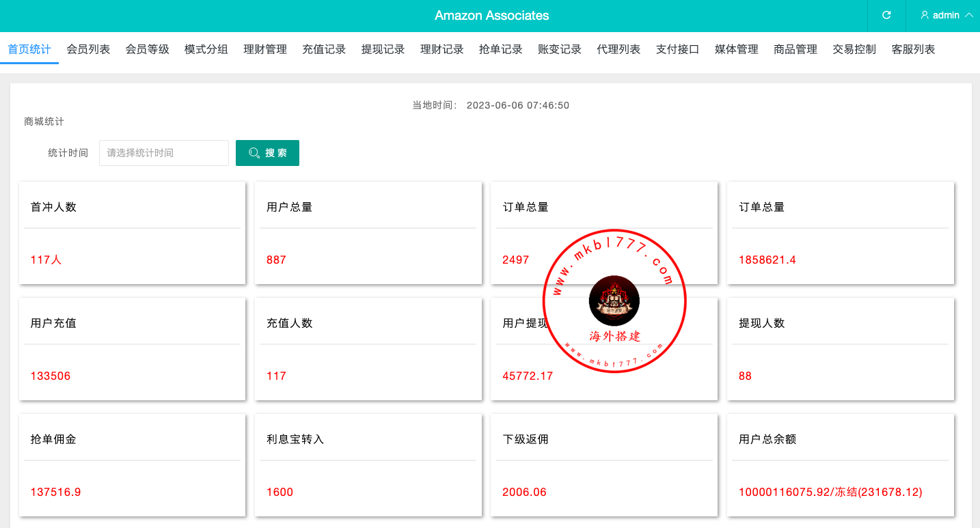Viewport: 980px width, 528px height.
Task: Click the 887 user total value
Action: [x=276, y=260]
